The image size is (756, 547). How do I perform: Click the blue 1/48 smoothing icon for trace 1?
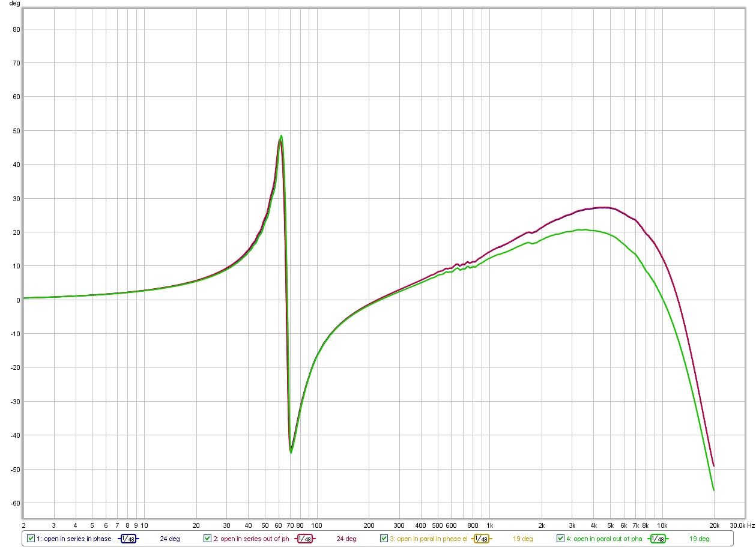coord(129,539)
